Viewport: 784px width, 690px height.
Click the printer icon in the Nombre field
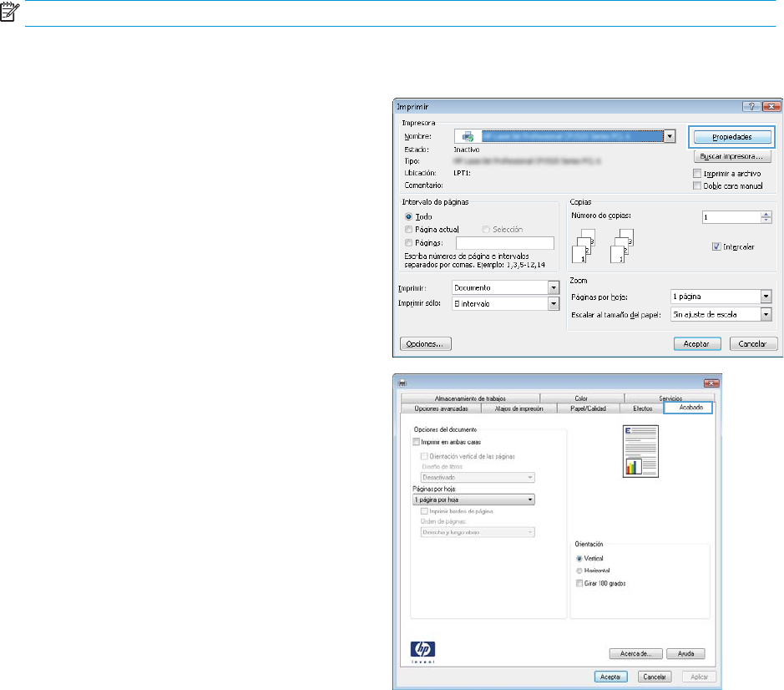tap(468, 136)
